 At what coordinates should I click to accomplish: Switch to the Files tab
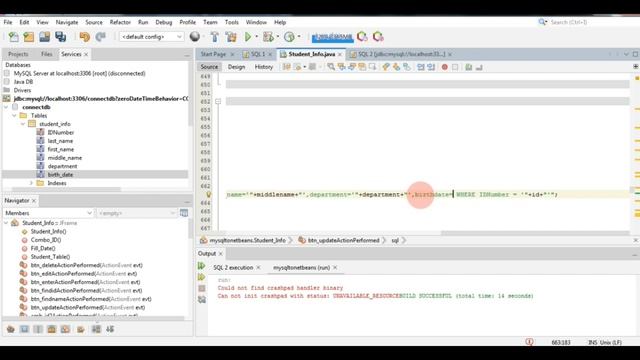47,54
